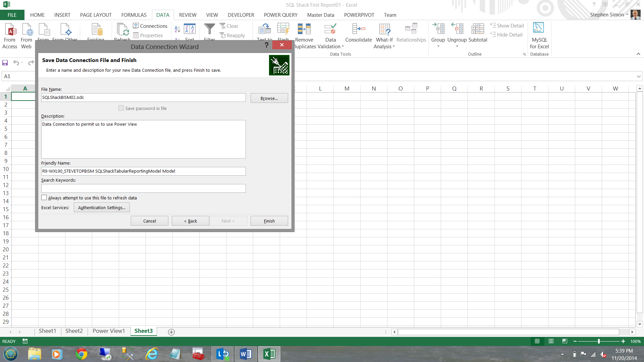Click the zoom slider handle in status bar
Viewport: 644px width, 362px height.
click(599, 341)
